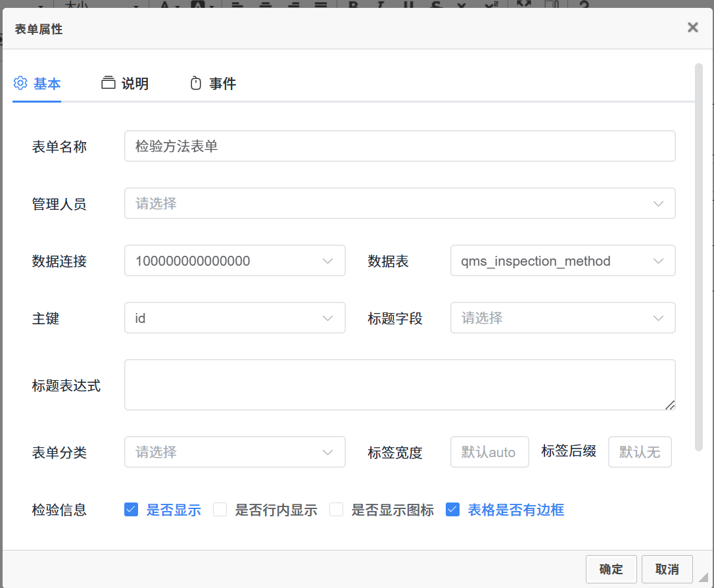The height and width of the screenshot is (588, 714).
Task: Click the 取消 button
Action: click(x=667, y=570)
